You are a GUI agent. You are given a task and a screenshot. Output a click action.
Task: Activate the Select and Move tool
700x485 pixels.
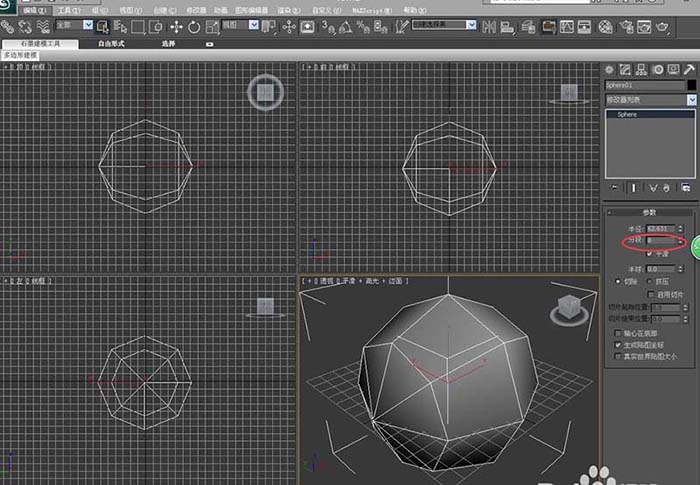[176, 27]
